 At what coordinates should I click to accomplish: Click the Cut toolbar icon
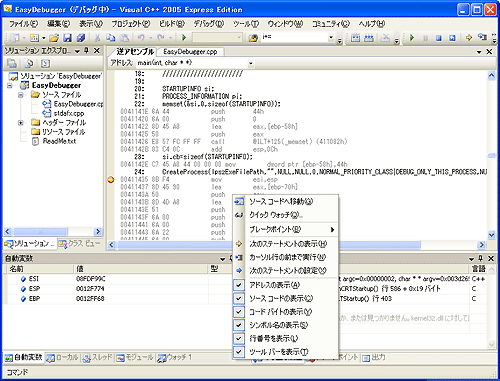pyautogui.click(x=97, y=38)
